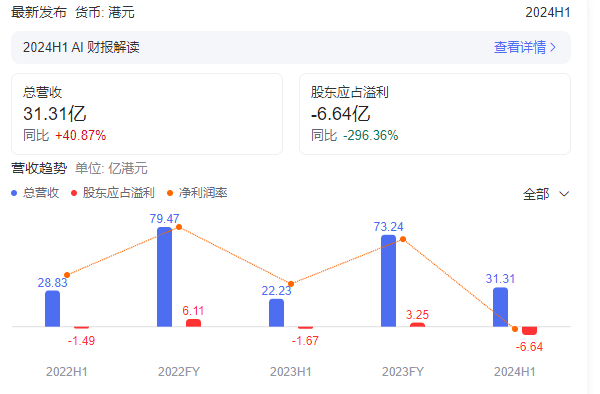Click the 2024H1 red loss bar -6.64
Image resolution: width=600 pixels, height=394 pixels.
[529, 331]
